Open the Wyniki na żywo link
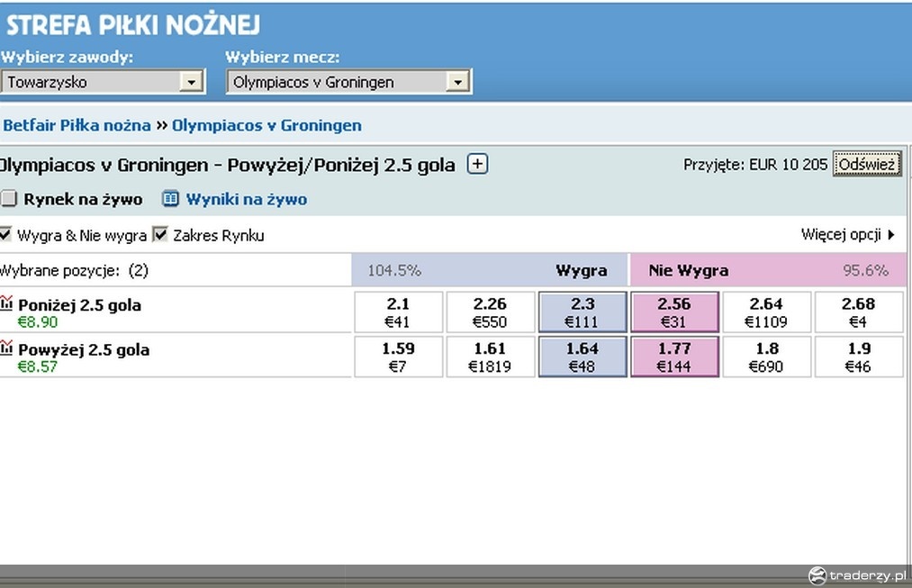Image resolution: width=912 pixels, height=588 pixels. pos(247,200)
